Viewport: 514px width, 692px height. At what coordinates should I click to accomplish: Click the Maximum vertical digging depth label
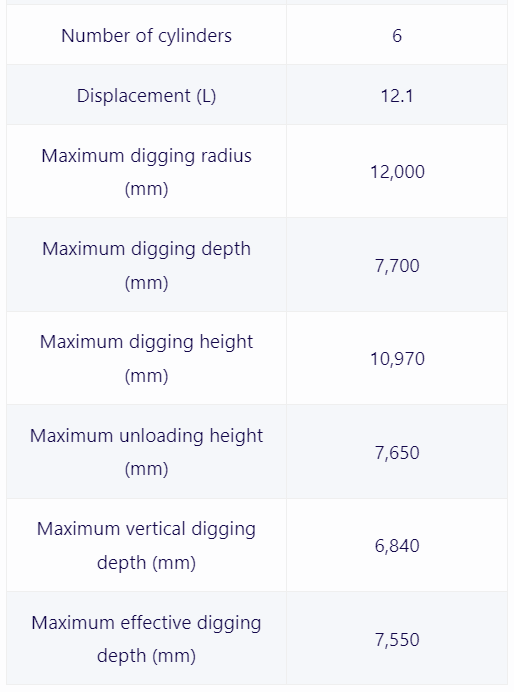[146, 545]
